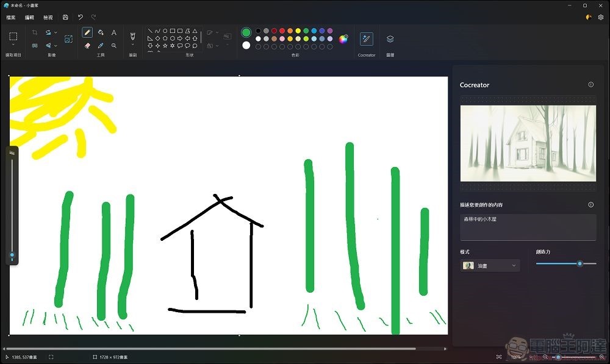Select the Pencil tool
This screenshot has height=364, width=610.
coord(87,32)
